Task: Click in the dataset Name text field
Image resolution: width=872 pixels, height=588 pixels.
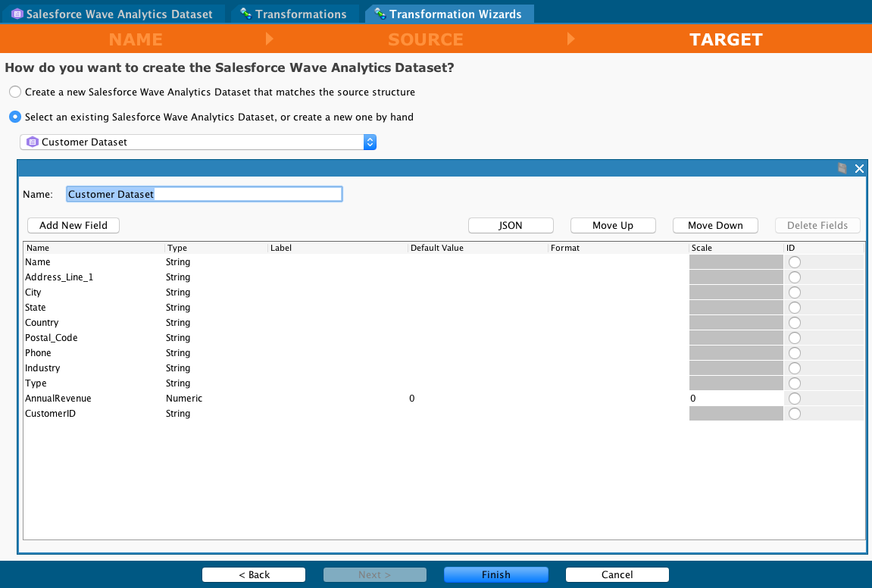Action: coord(205,195)
